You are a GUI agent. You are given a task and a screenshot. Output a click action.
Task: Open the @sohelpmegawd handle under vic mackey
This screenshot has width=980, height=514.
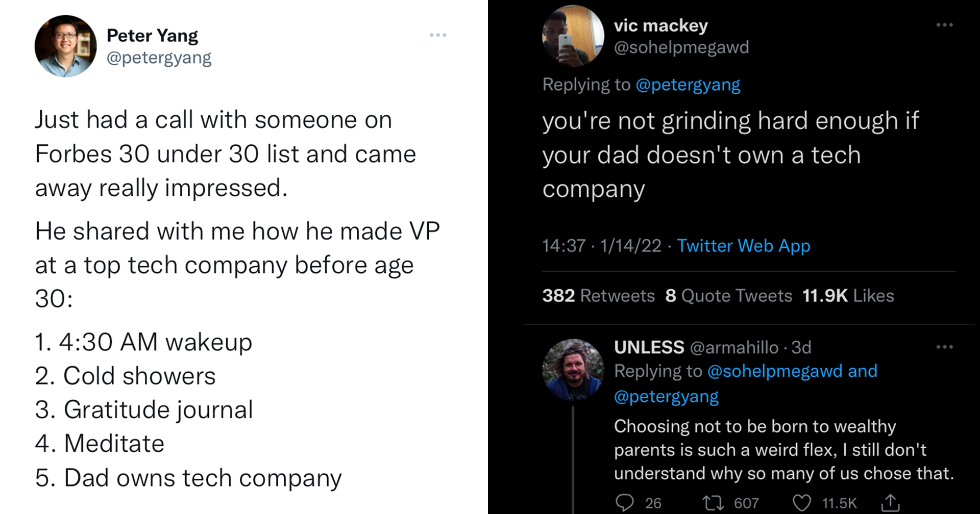[681, 47]
